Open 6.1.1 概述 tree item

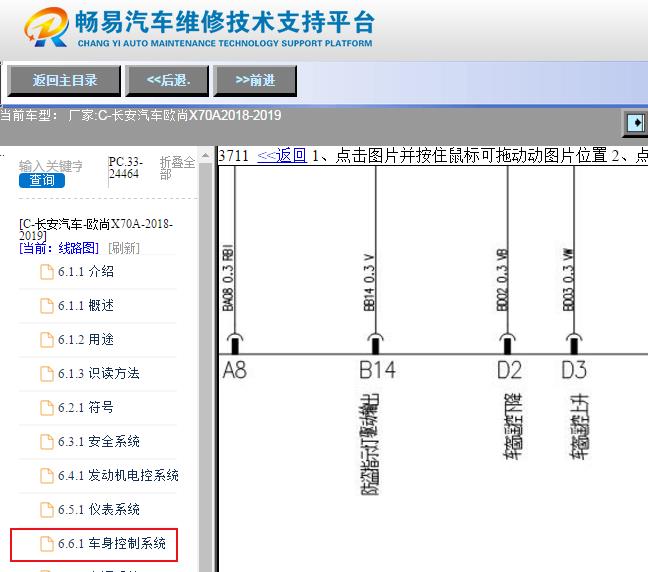(86, 305)
